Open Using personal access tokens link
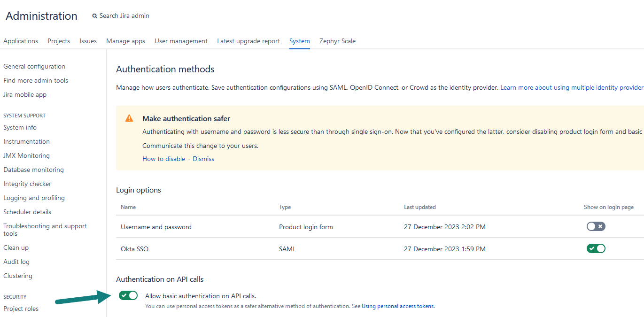Viewport: 644px width, 317px height. pyautogui.click(x=398, y=306)
